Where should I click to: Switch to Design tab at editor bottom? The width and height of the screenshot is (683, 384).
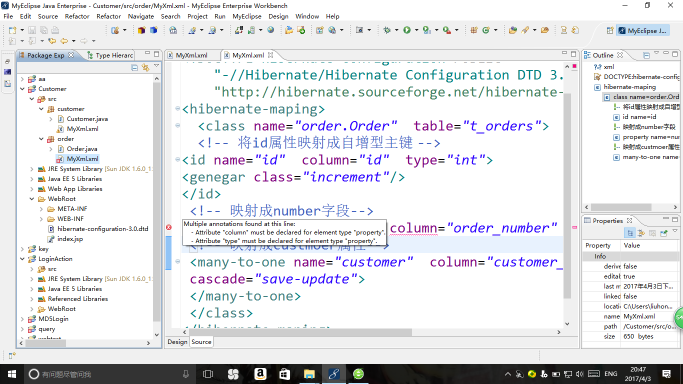click(x=177, y=342)
